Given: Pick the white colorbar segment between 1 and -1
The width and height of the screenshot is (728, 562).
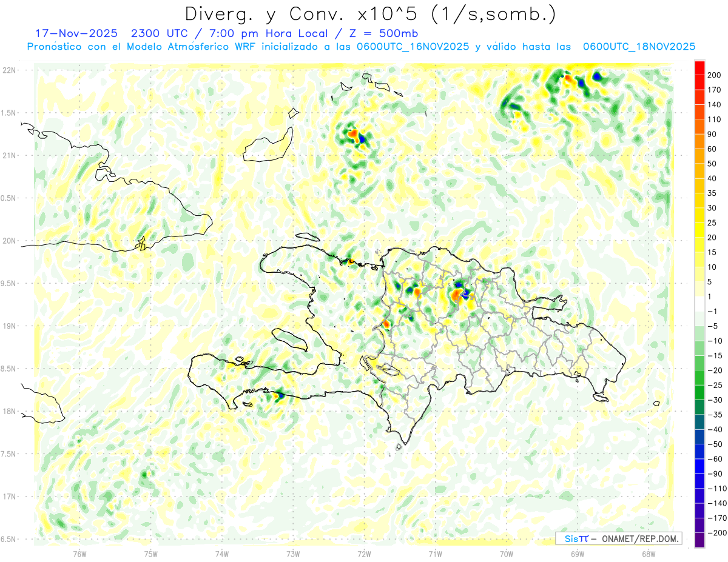Looking at the screenshot, I should tap(699, 304).
